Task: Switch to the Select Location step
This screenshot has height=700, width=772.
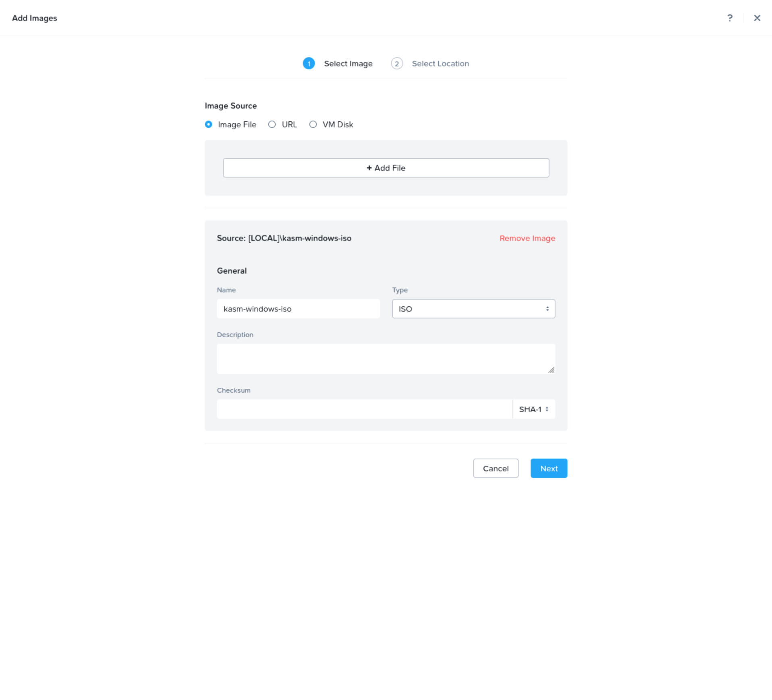Action: point(440,63)
